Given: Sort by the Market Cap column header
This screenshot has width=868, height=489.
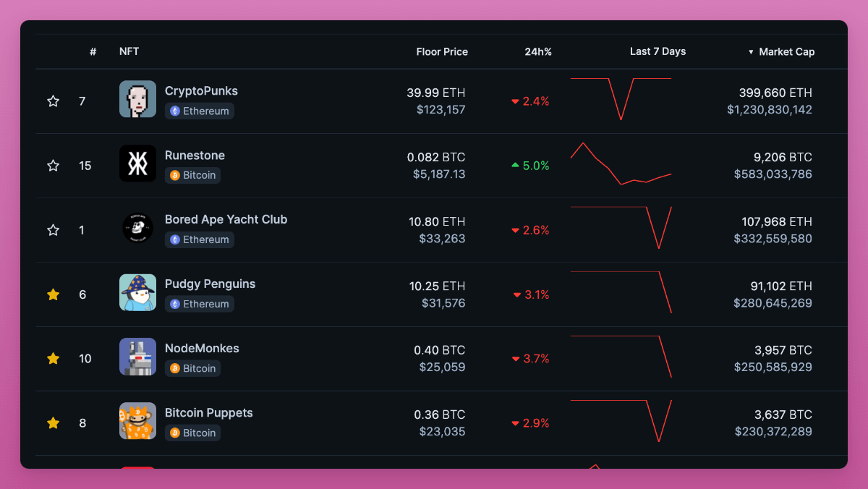Looking at the screenshot, I should 786,52.
